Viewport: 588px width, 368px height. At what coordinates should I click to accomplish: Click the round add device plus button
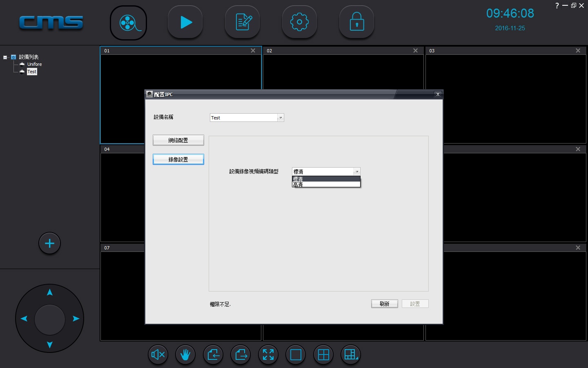[x=49, y=243]
